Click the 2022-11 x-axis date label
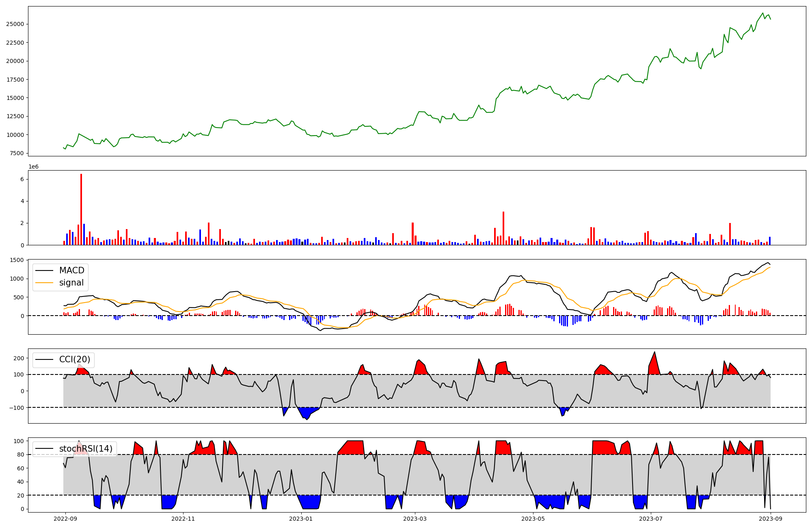 (183, 519)
